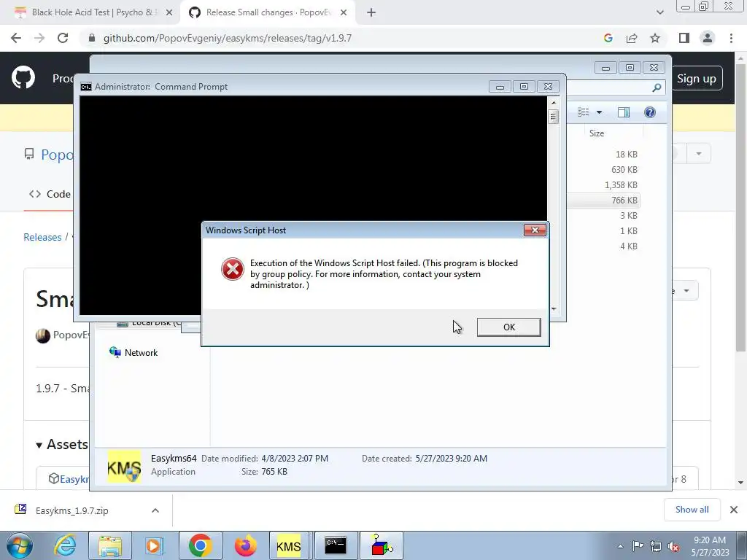Click the GitHub logo in the page header
This screenshot has width=747, height=560.
[23, 78]
